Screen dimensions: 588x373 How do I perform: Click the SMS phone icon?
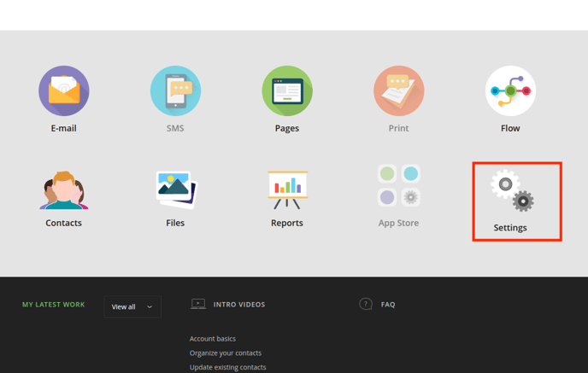tap(175, 90)
